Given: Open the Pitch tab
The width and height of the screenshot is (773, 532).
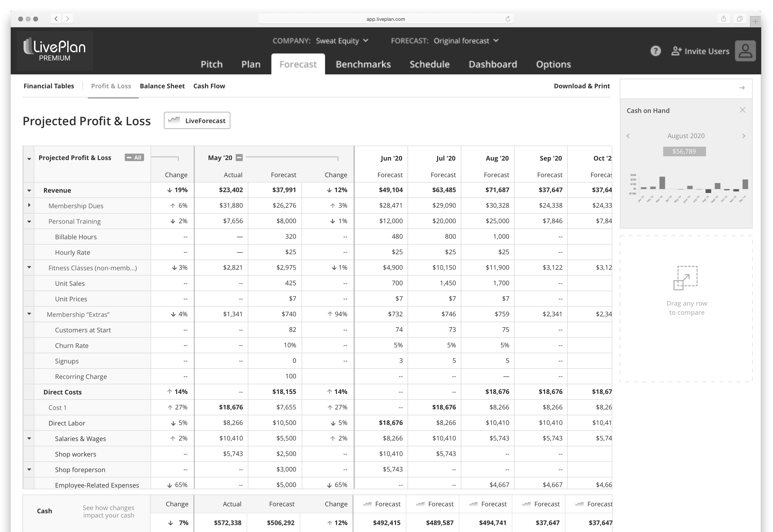Looking at the screenshot, I should [212, 64].
